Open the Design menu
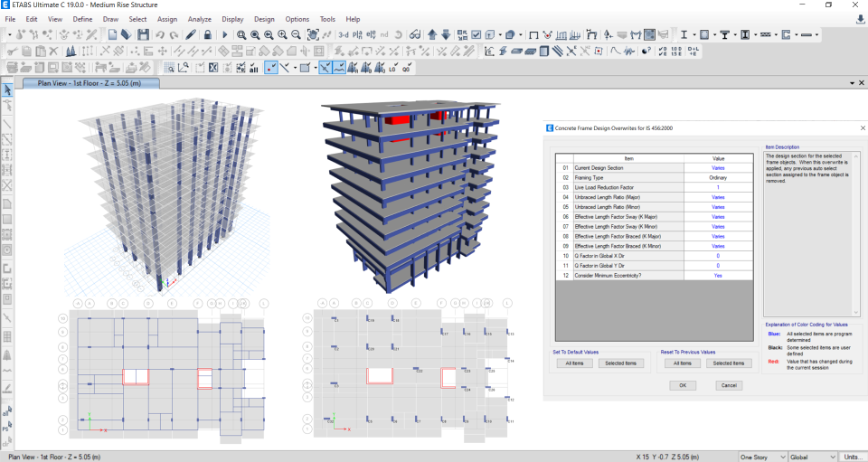868x462 pixels. pyautogui.click(x=264, y=19)
